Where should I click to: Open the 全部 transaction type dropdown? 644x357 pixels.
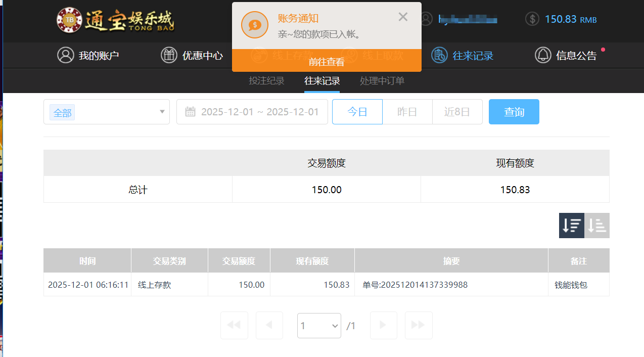click(x=106, y=112)
